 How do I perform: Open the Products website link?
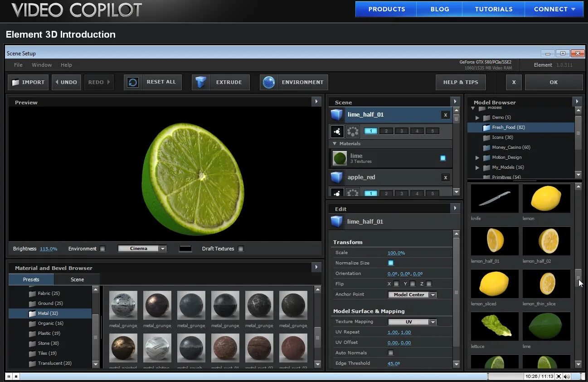(387, 9)
